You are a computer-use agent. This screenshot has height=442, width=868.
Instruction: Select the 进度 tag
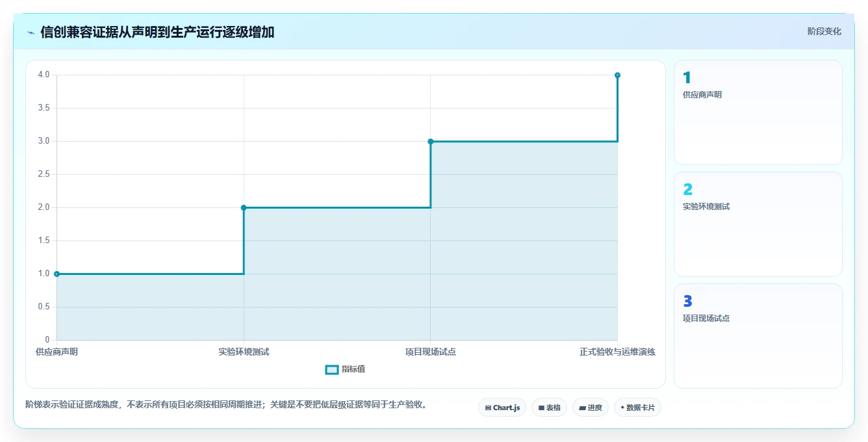[x=590, y=408]
